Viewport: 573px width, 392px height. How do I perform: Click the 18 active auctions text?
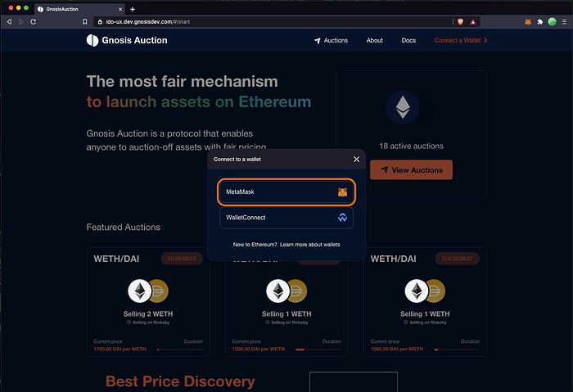click(411, 146)
